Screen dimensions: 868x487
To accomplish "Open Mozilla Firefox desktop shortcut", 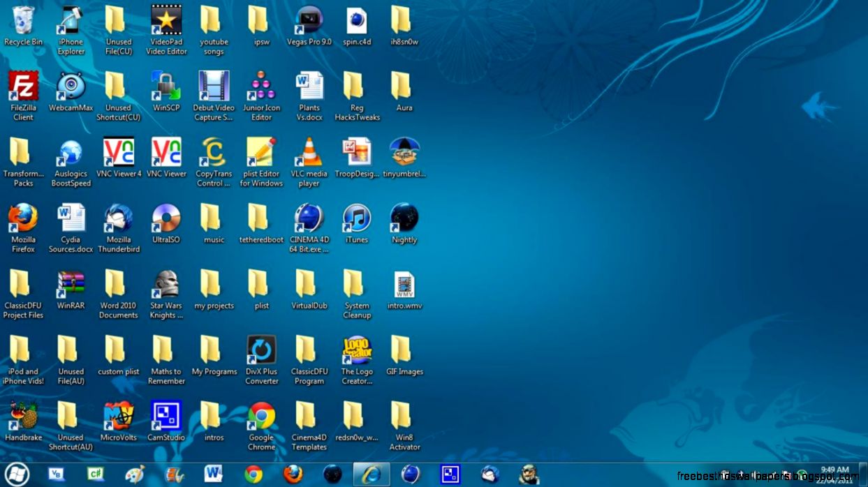I will point(23,228).
